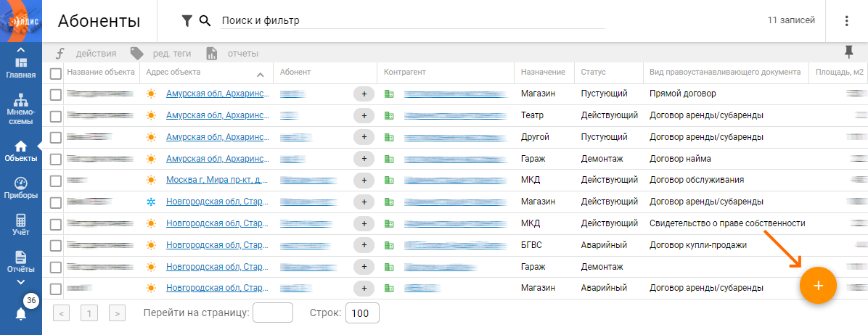Click the sun icon in the Москва row
Viewport: 868px width, 335px height.
pos(151,181)
